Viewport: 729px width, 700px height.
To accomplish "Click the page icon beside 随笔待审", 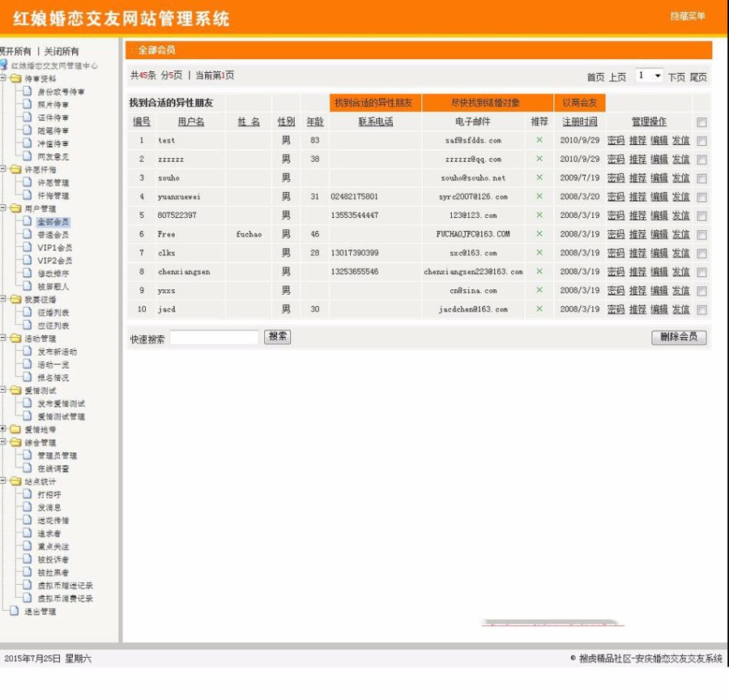I will click(28, 130).
